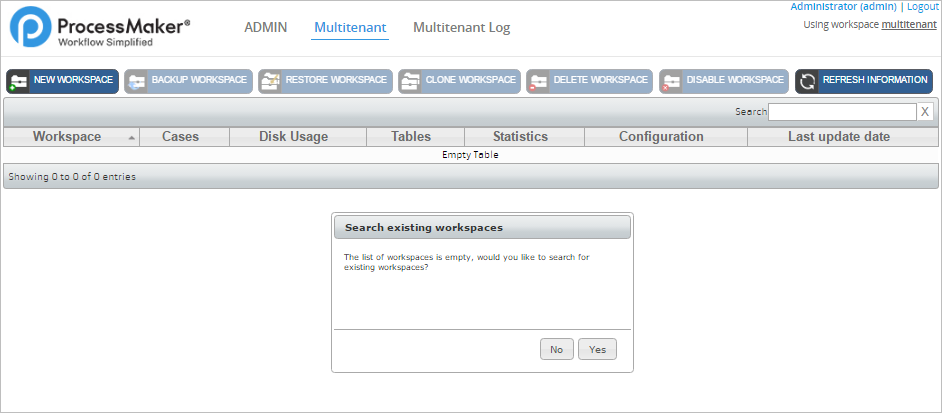Click the New Workspace toolbar icon

(x=19, y=82)
